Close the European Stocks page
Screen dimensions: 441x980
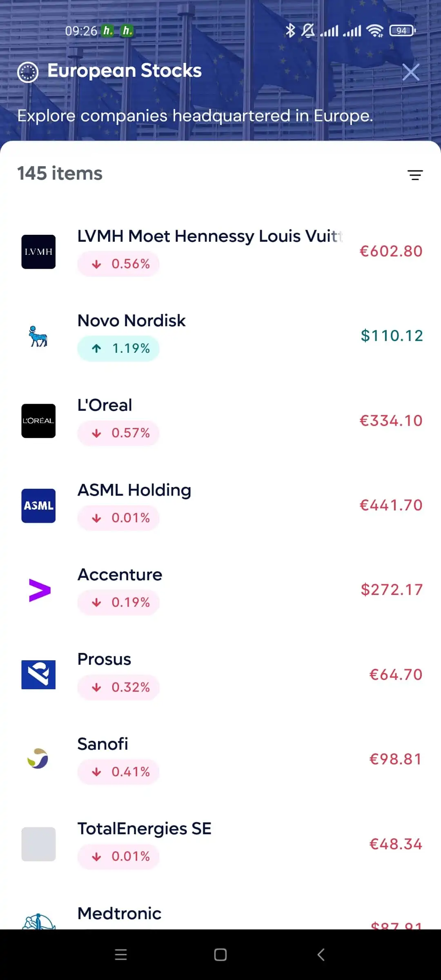pyautogui.click(x=410, y=73)
